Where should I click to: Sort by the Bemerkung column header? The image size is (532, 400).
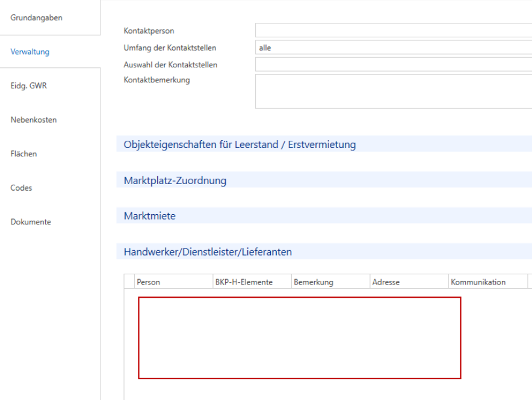(x=331, y=282)
